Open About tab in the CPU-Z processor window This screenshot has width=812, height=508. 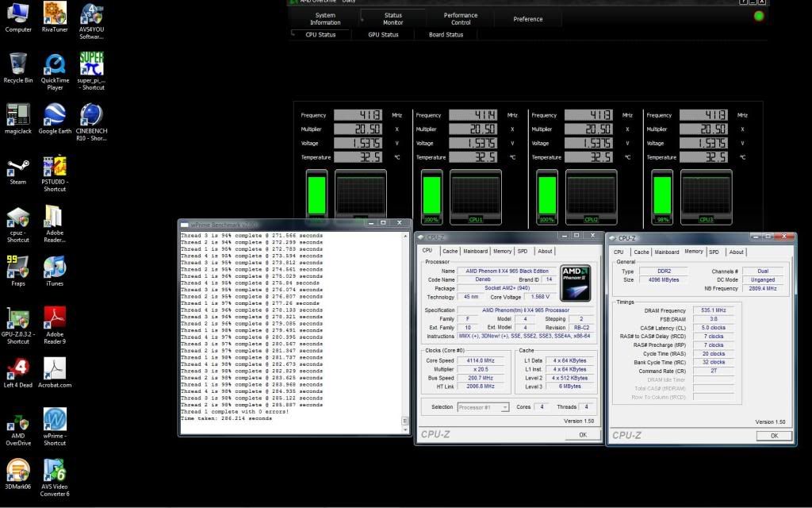tap(545, 252)
